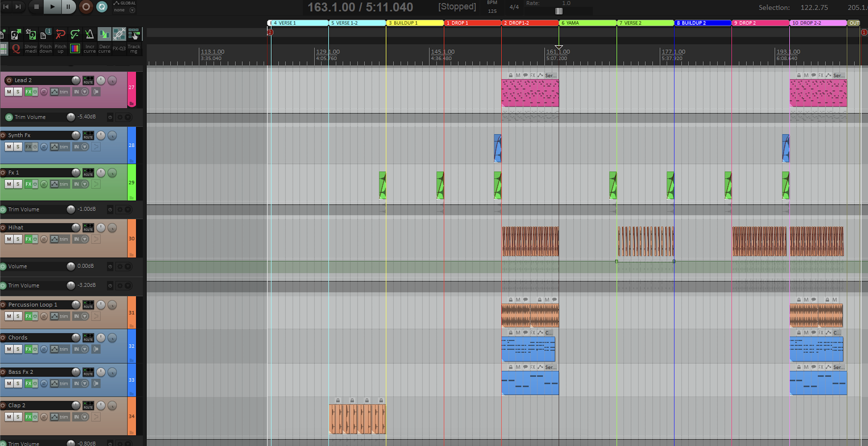Pause playback with the Pause button

[68, 7]
